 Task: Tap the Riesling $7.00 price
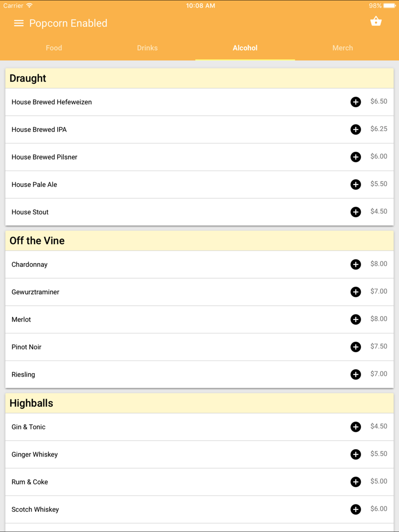379,374
